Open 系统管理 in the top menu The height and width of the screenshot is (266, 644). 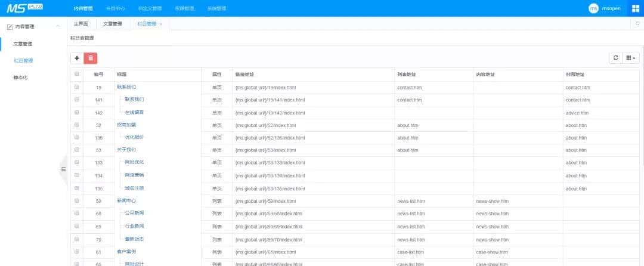coord(216,8)
